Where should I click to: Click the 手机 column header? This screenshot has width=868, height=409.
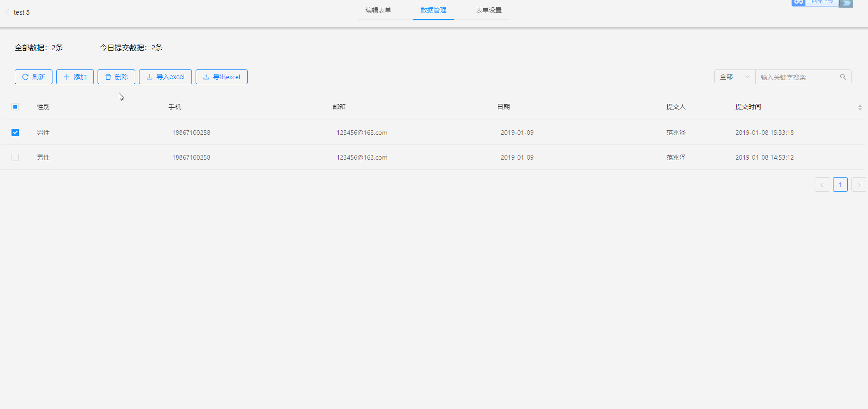point(175,107)
